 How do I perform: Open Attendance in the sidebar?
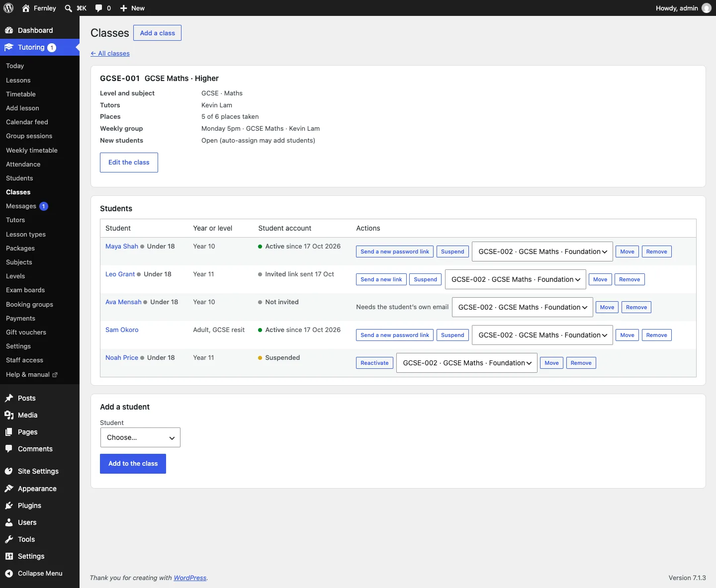click(23, 164)
